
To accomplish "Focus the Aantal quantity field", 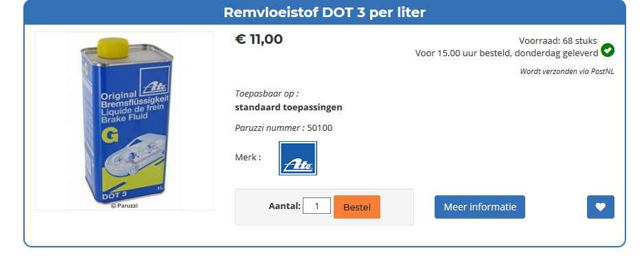I will coord(317,206).
